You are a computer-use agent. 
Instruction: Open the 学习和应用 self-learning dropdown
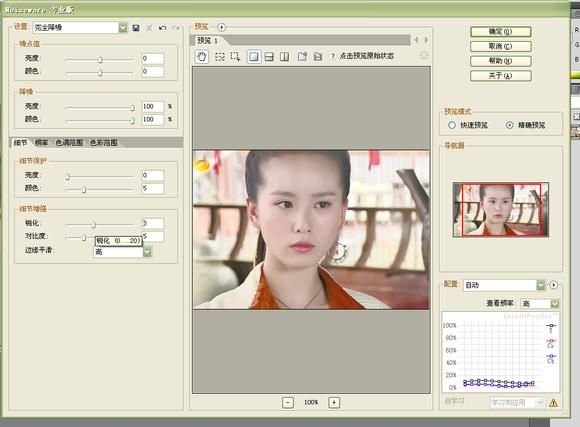(517, 403)
